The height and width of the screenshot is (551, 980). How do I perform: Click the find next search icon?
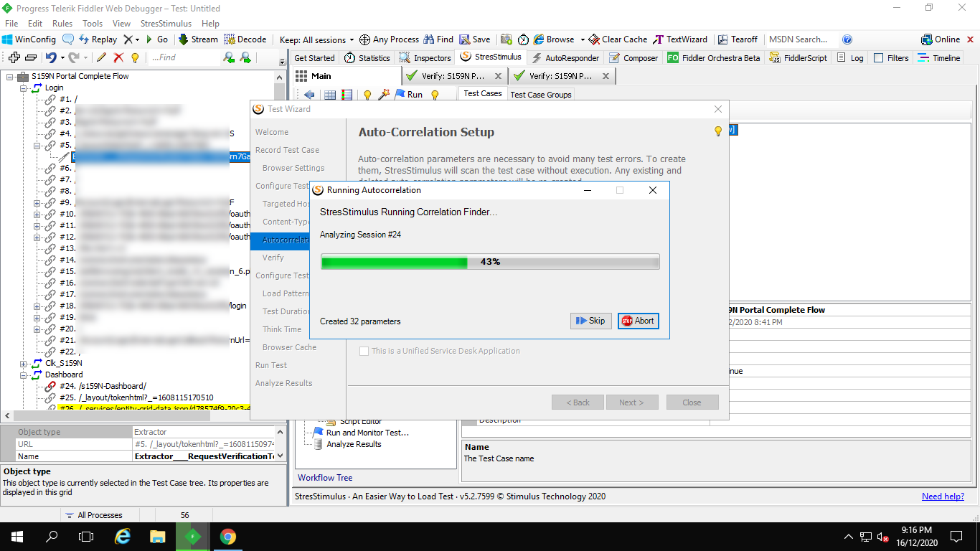pyautogui.click(x=229, y=57)
